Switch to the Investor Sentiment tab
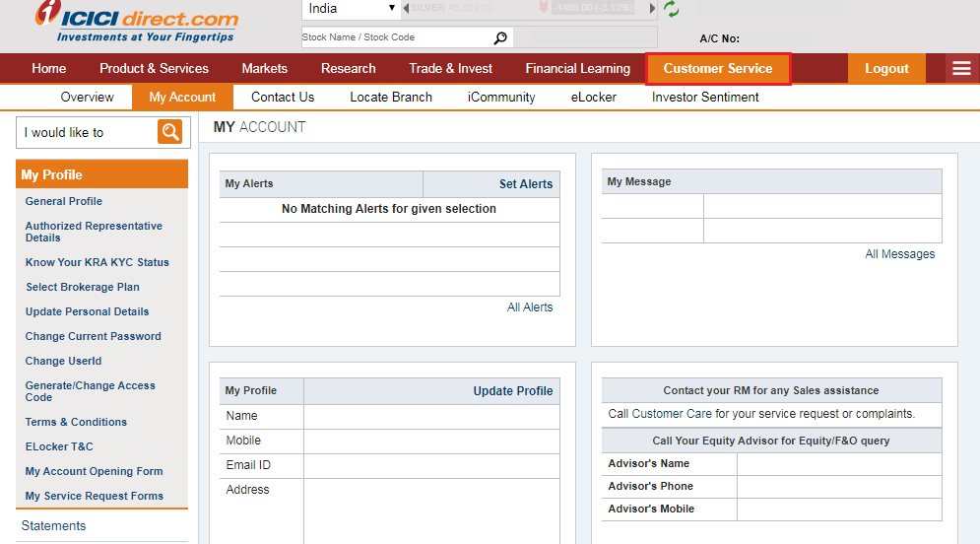980x544 pixels. (705, 97)
